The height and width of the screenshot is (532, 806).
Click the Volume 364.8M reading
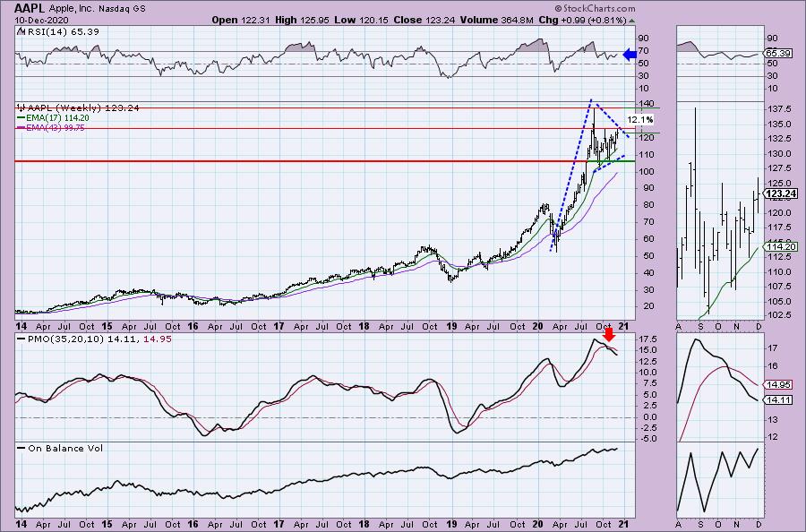pos(497,20)
